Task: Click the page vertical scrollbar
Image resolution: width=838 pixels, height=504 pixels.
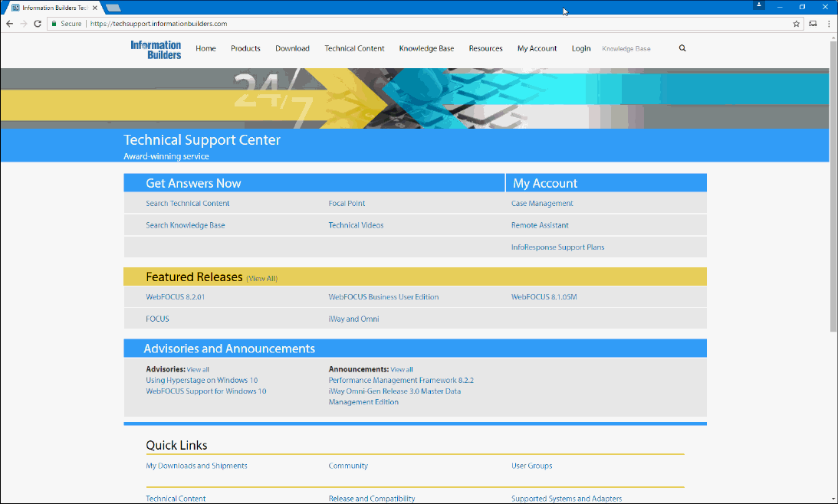Action: point(833,187)
